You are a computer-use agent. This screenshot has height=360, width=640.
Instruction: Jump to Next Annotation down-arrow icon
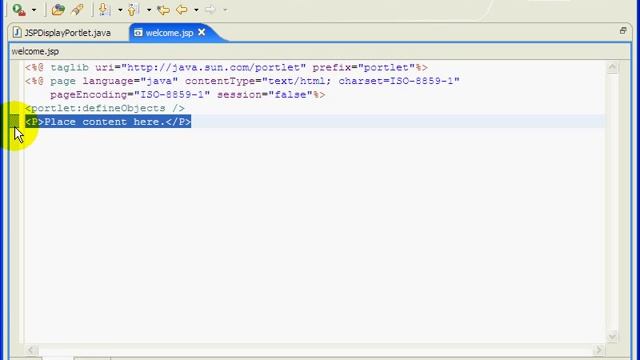104,9
